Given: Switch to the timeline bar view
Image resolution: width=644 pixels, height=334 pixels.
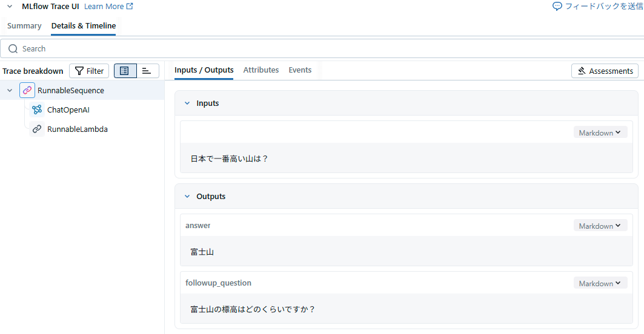Looking at the screenshot, I should [147, 71].
